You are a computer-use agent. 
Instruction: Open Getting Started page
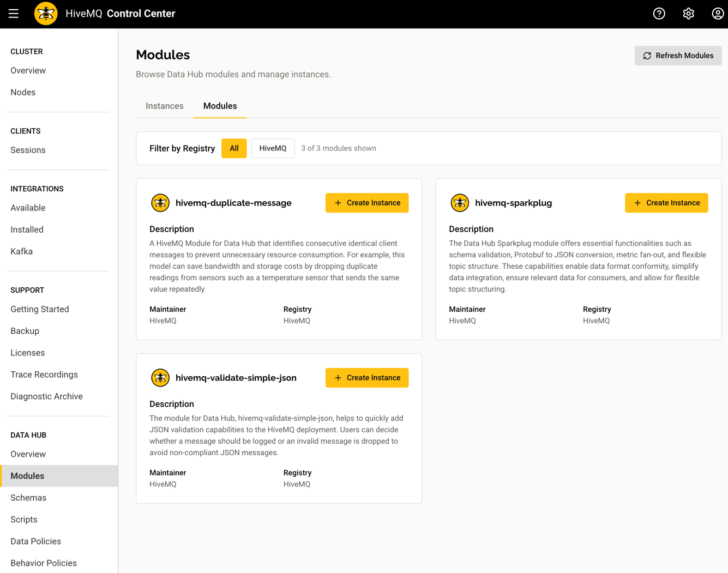(40, 309)
